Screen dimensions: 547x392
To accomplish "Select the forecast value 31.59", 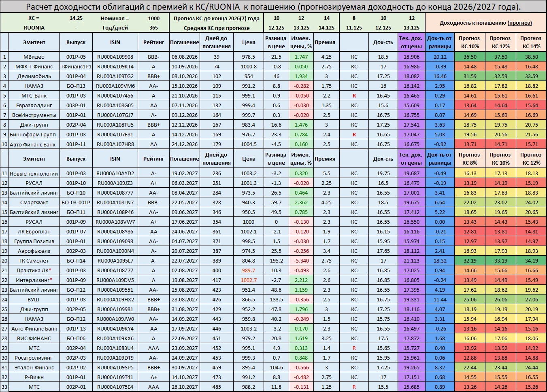I will click(469, 76).
